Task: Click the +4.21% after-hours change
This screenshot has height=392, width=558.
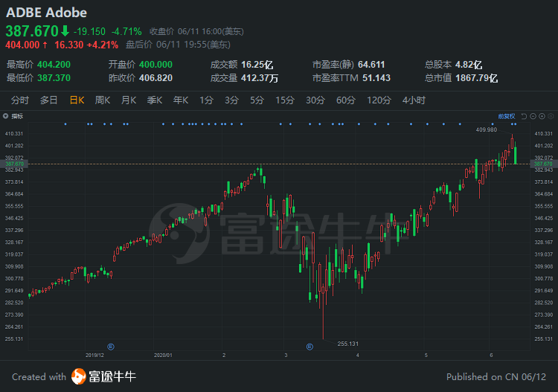Action: tap(103, 45)
